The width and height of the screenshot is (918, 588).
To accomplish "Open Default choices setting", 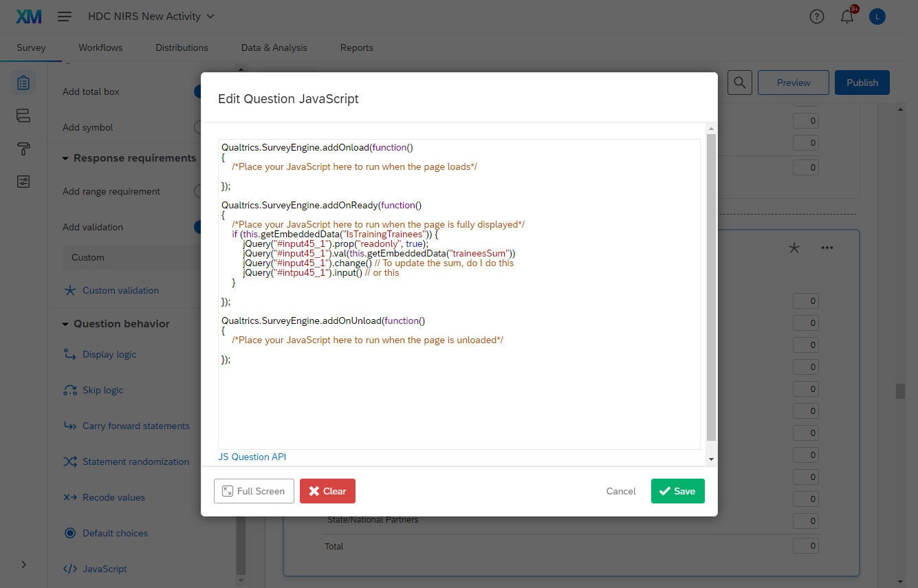I will pos(115,533).
